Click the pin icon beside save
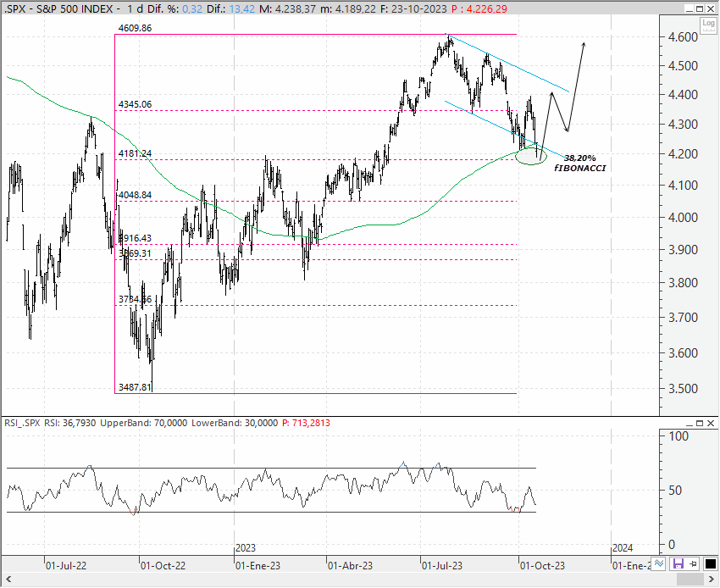The height and width of the screenshot is (588, 720). 693,564
